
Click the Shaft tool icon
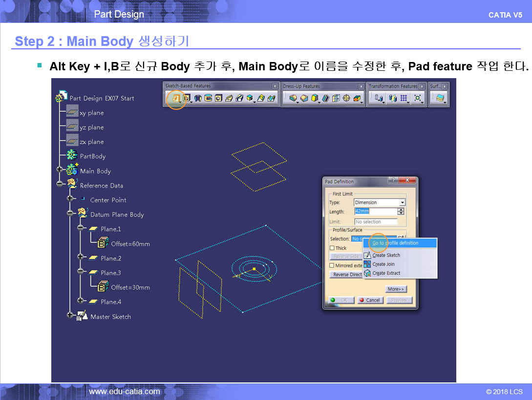(198, 98)
